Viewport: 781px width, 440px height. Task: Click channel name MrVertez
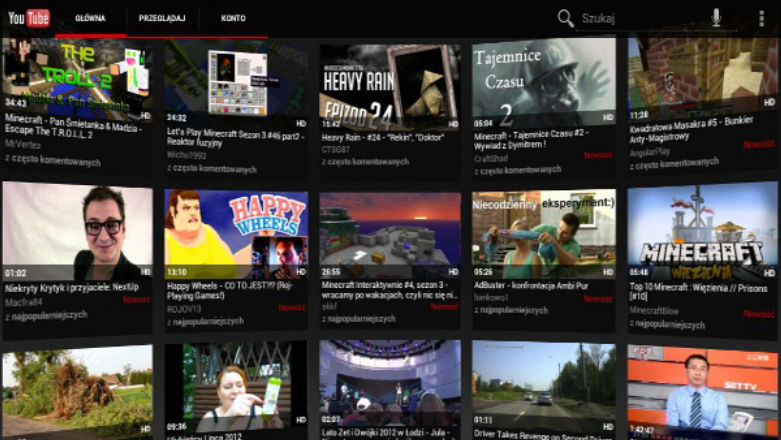(x=23, y=144)
